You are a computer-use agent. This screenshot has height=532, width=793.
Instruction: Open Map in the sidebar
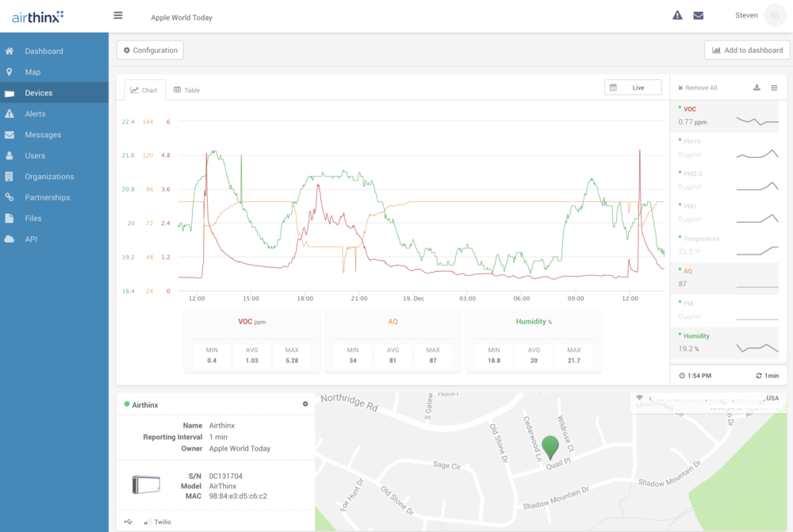(x=54, y=72)
